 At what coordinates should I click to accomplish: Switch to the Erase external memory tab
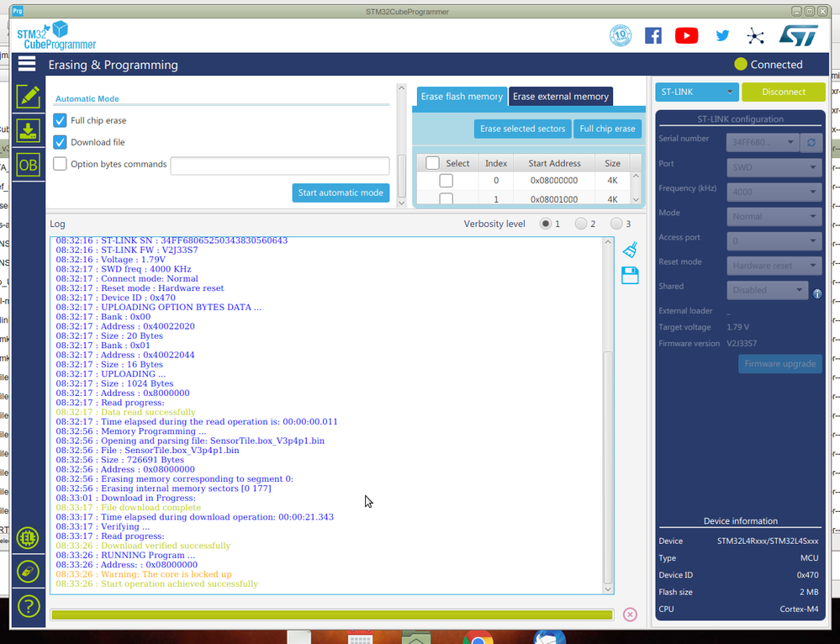[561, 97]
